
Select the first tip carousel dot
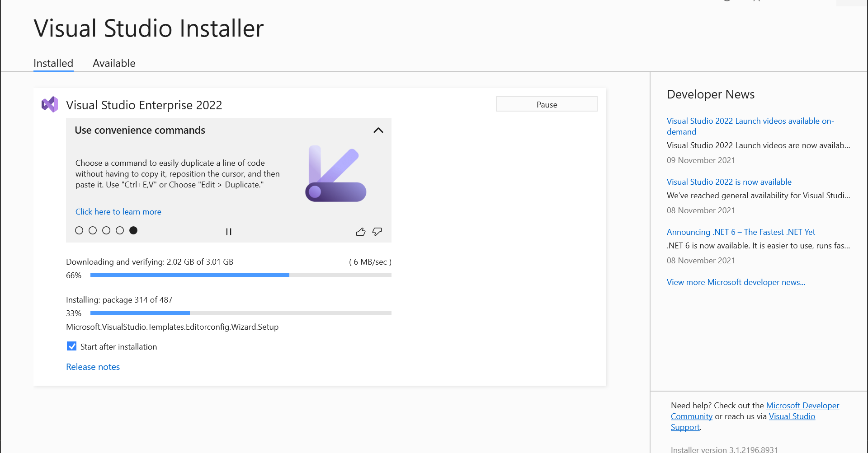79,230
